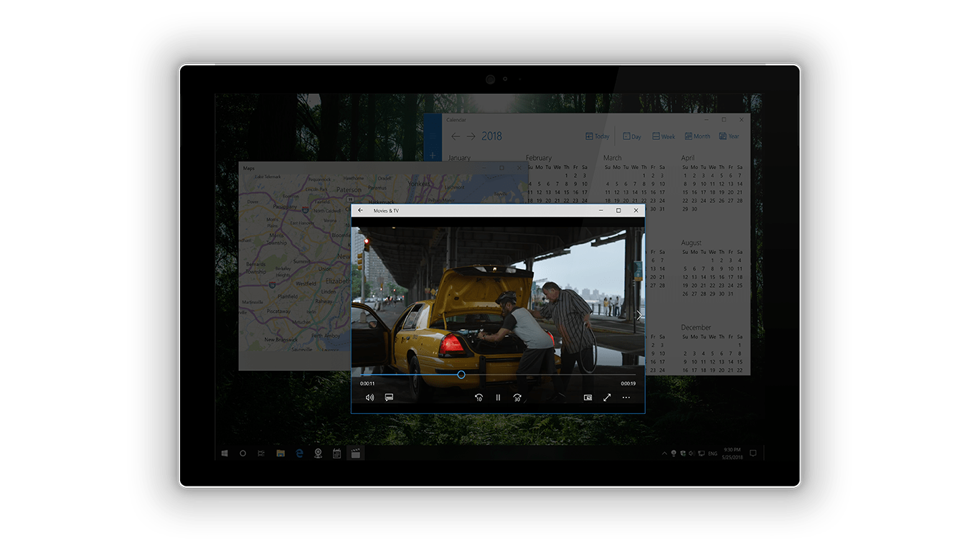Switch video to mini view mode
980x551 pixels.
588,397
